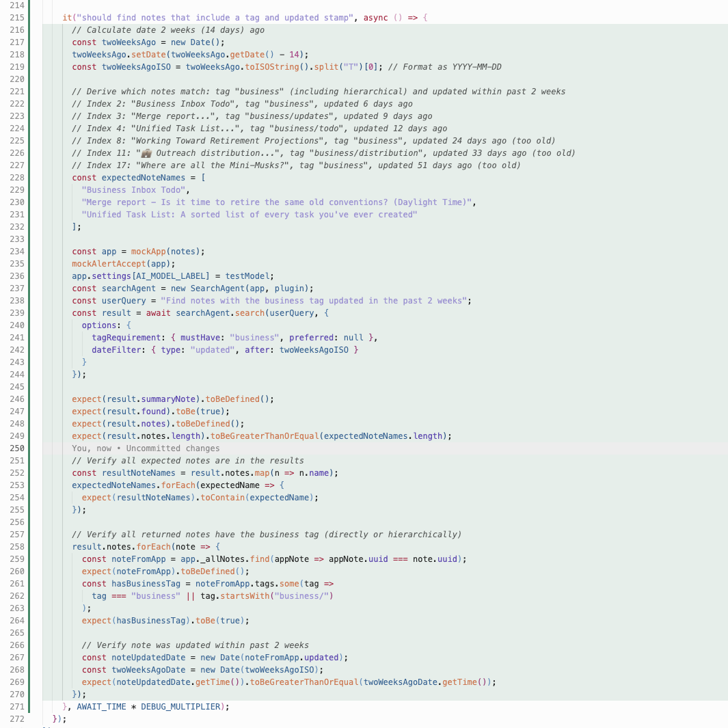
Task: Click the briefcase emoji in the Outreach comment
Action: pyautogui.click(x=146, y=153)
